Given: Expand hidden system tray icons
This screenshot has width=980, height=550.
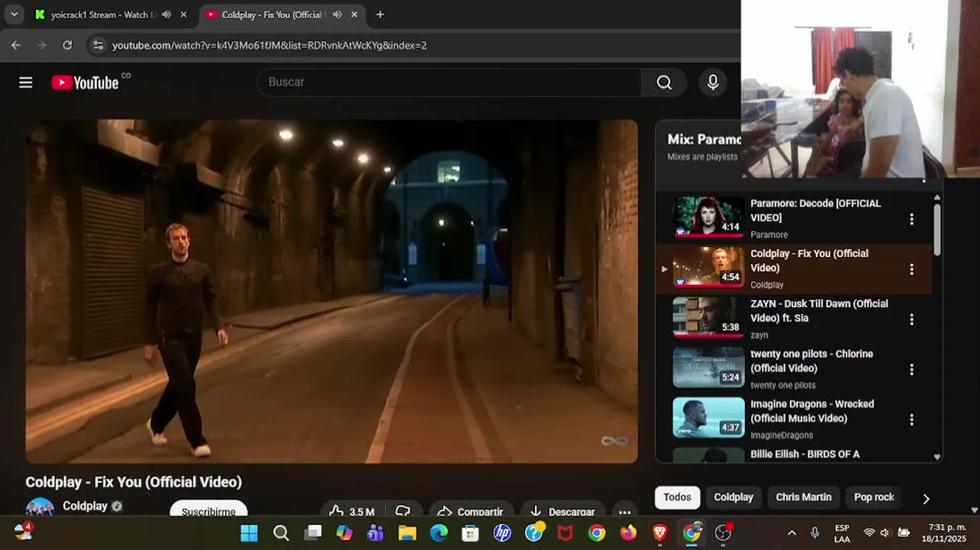Looking at the screenshot, I should pyautogui.click(x=791, y=533).
